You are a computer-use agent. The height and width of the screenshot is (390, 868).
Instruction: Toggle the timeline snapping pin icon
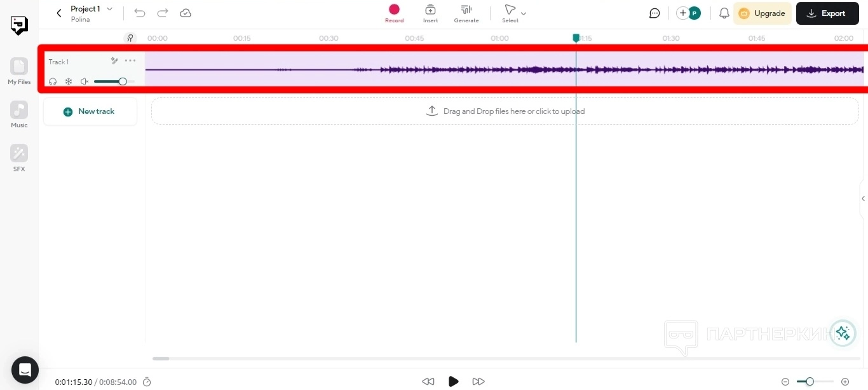point(130,38)
